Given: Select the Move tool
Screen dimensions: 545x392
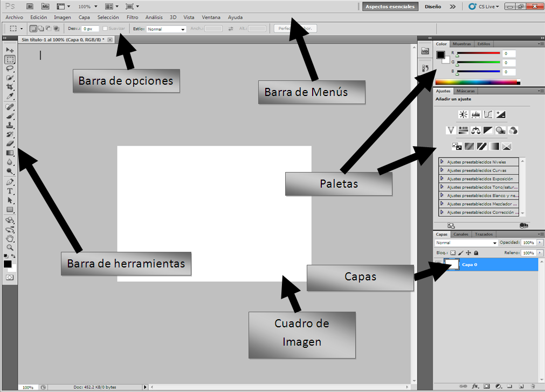Looking at the screenshot, I should pos(10,50).
